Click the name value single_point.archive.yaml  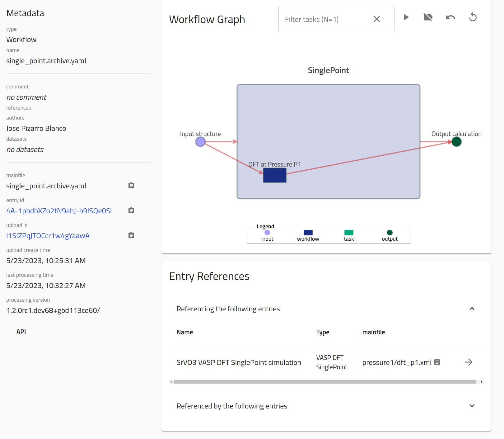pyautogui.click(x=46, y=61)
